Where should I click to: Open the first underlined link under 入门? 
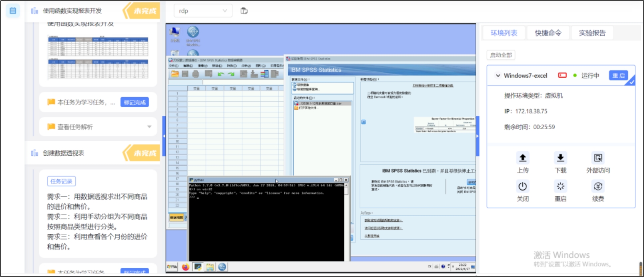click(383, 221)
